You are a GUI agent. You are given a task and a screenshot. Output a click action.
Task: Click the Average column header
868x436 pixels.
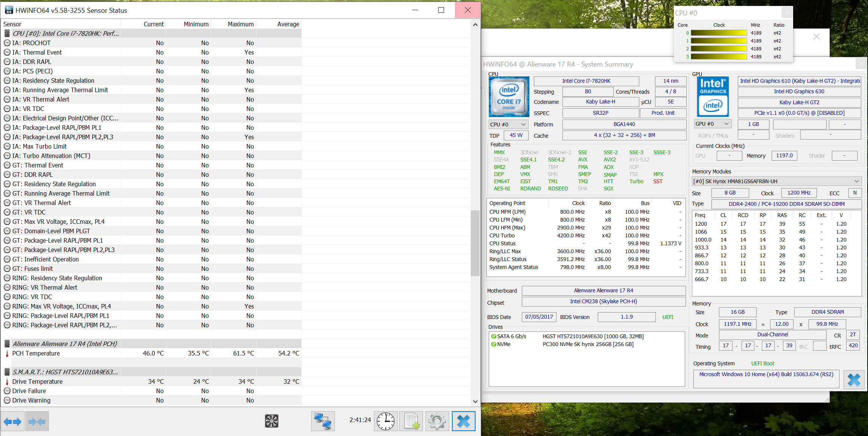click(x=279, y=24)
